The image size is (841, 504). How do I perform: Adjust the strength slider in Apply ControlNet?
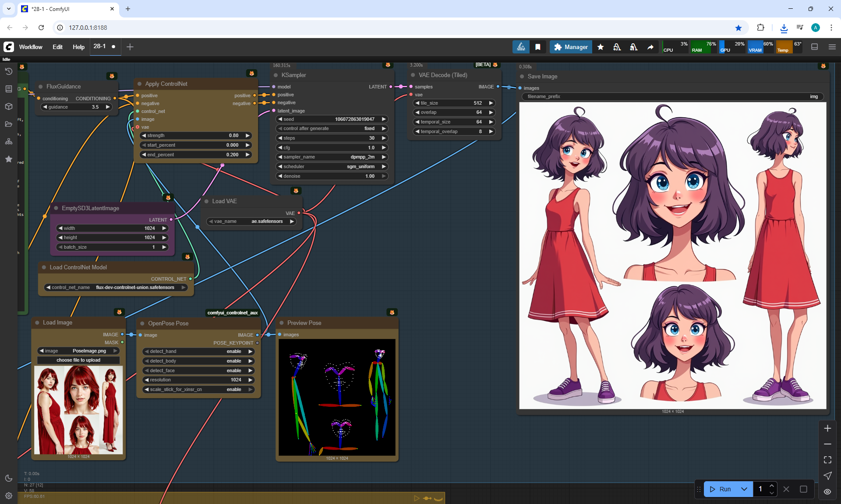(x=195, y=135)
